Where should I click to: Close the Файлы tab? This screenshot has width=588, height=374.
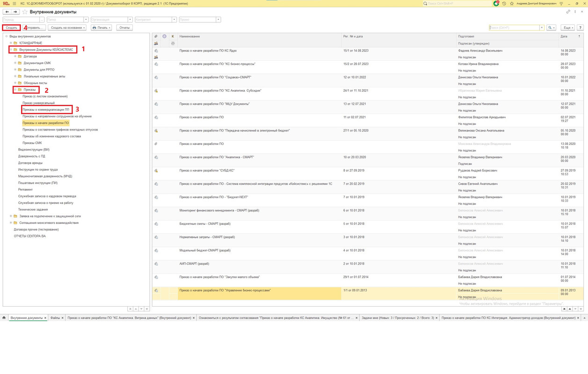tap(62, 318)
